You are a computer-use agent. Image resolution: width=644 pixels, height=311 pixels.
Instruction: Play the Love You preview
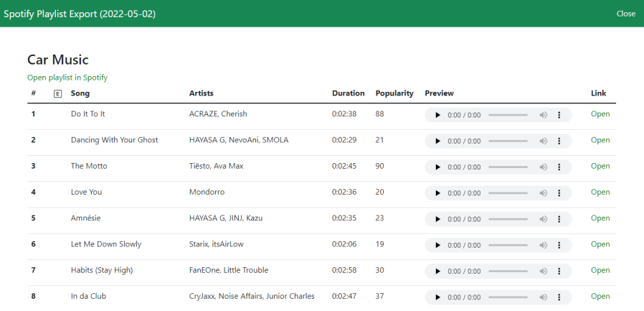(437, 193)
